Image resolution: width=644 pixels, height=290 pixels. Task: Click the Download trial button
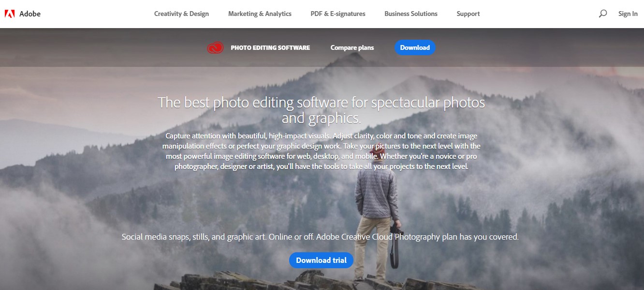click(322, 260)
